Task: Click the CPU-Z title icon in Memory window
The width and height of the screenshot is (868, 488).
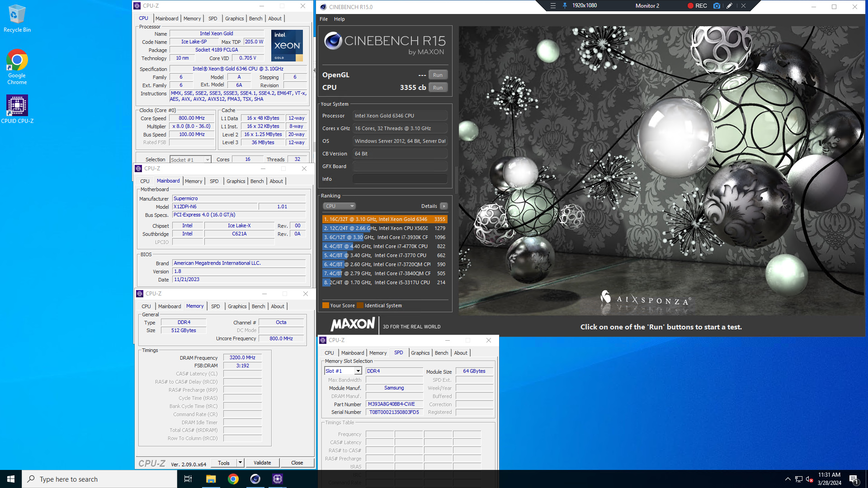Action: (140, 294)
